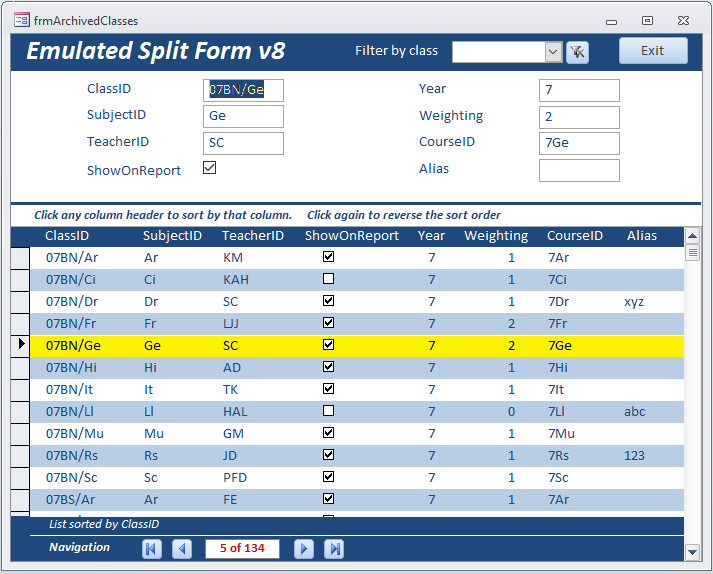Click subject Rs in row 07BN/Rs
This screenshot has width=713, height=574.
point(151,456)
